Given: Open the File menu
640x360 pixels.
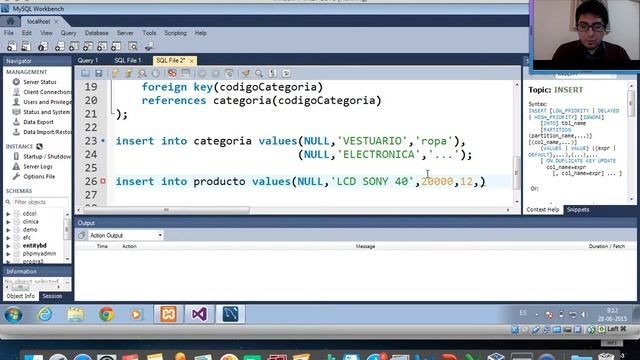Looking at the screenshot, I should pos(9,33).
